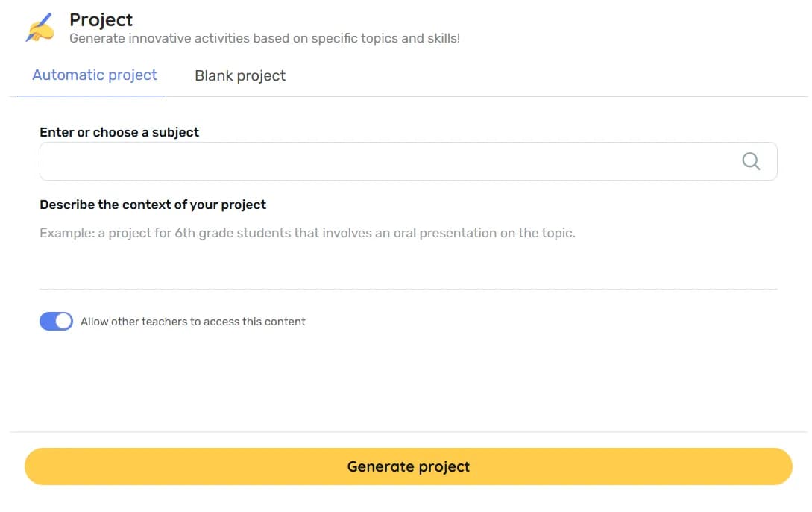This screenshot has width=812, height=512.
Task: Click the white knob of the access switch
Action: (64, 322)
